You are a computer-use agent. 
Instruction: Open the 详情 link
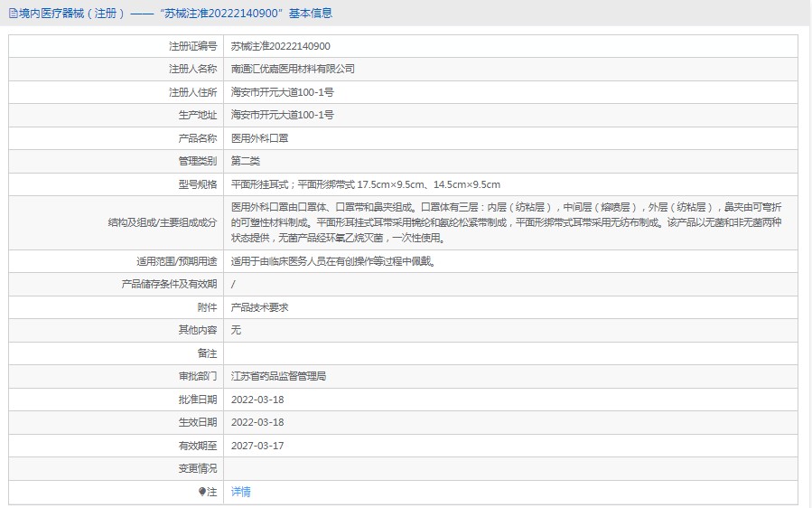pos(241,492)
